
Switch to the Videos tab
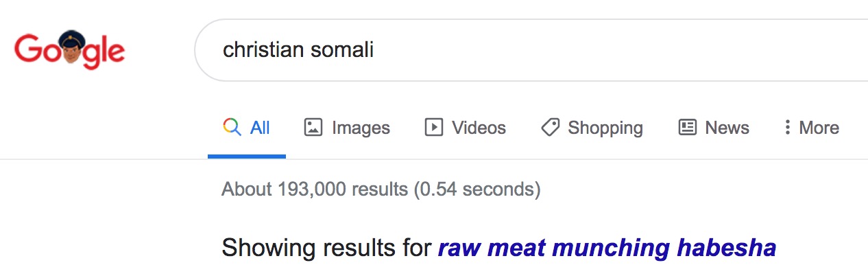466,128
